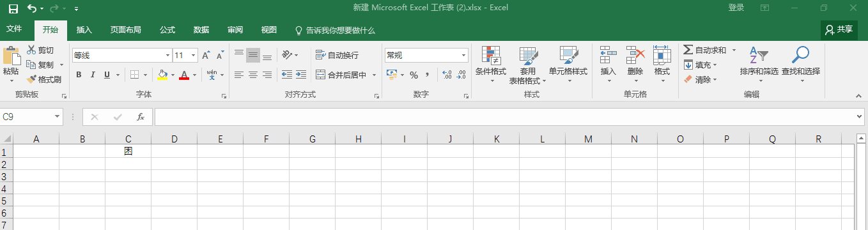Screen dimensions: 868x230
Task: Open the font name dropdown 等线
Action: (x=121, y=56)
